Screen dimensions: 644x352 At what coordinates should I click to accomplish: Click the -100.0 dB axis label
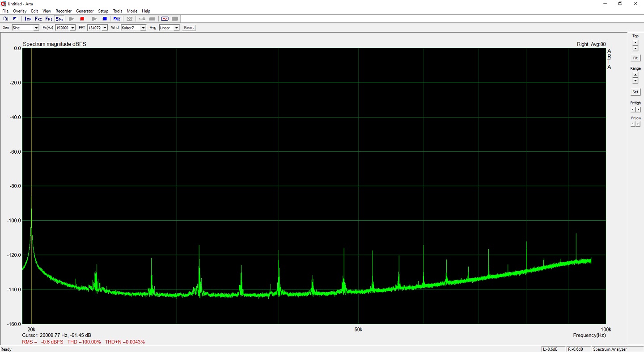click(13, 221)
